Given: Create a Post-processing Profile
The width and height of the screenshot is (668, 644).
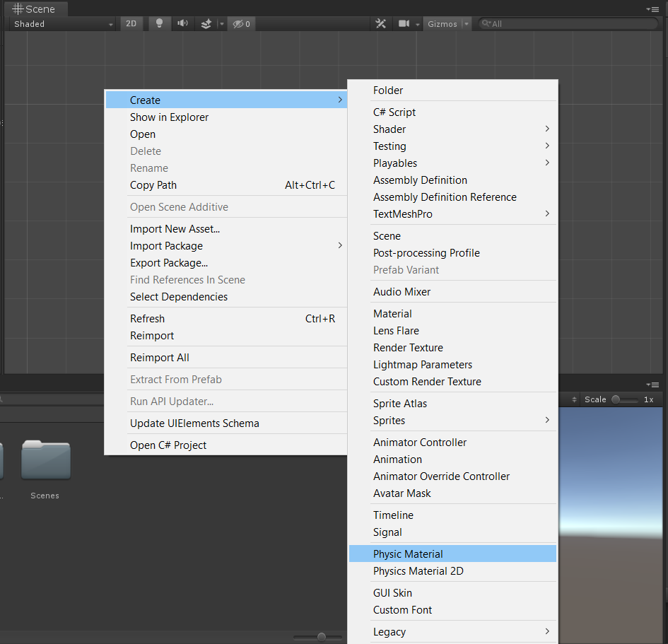Looking at the screenshot, I should [452, 253].
